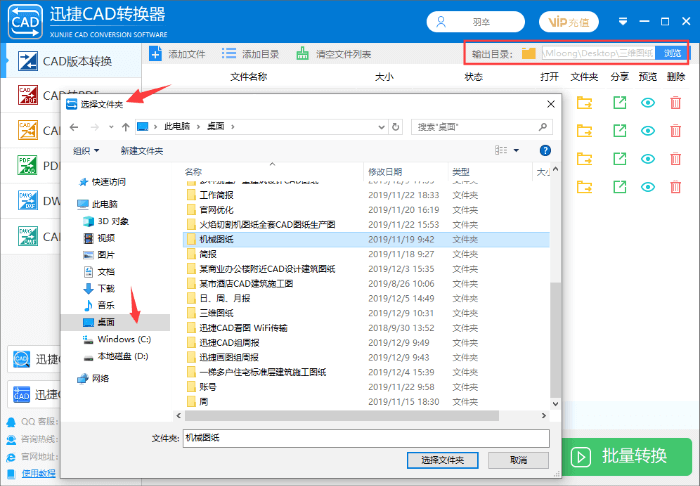Select the 三维图纸 folder
The image size is (700, 486).
[x=216, y=313]
